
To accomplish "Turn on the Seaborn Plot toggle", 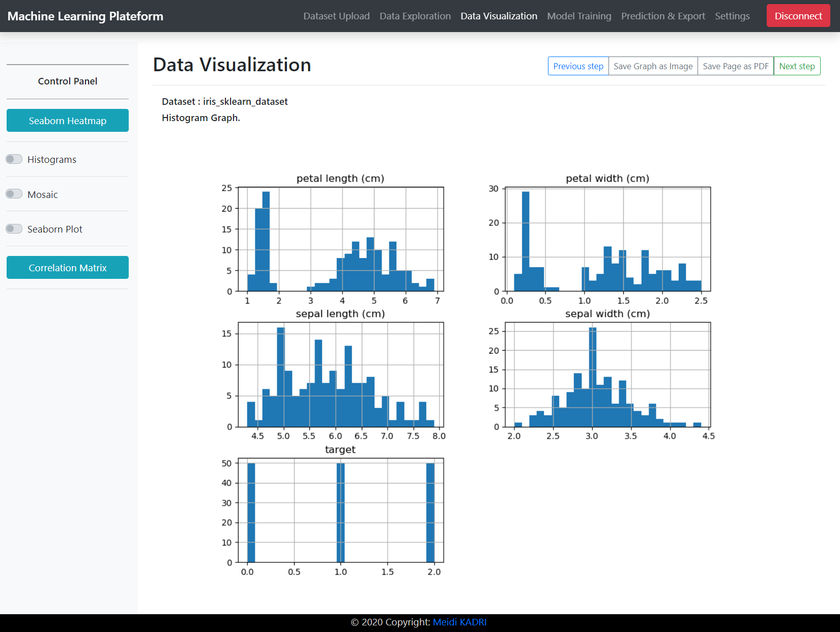I will coord(14,228).
